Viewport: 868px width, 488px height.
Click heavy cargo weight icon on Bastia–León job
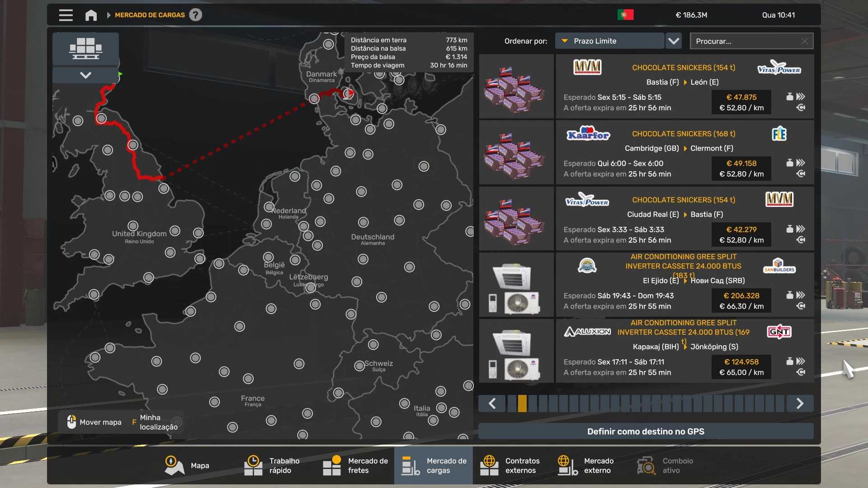[789, 97]
